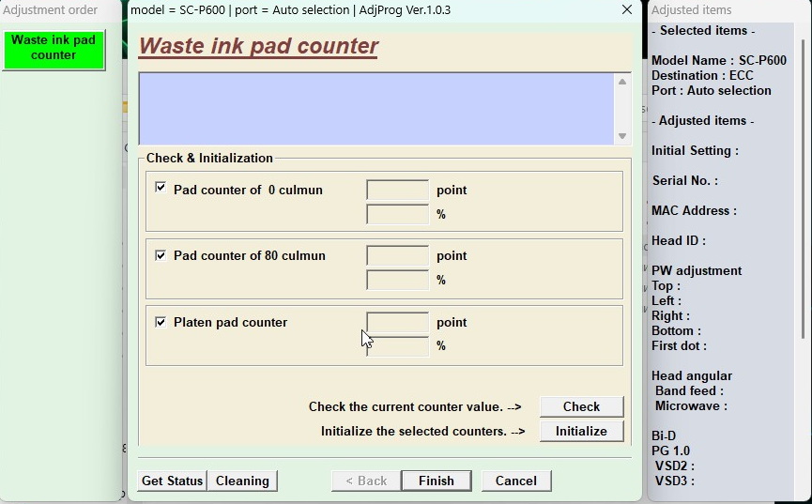Toggle the Pad counter of 0 culmun checkbox

pos(161,189)
